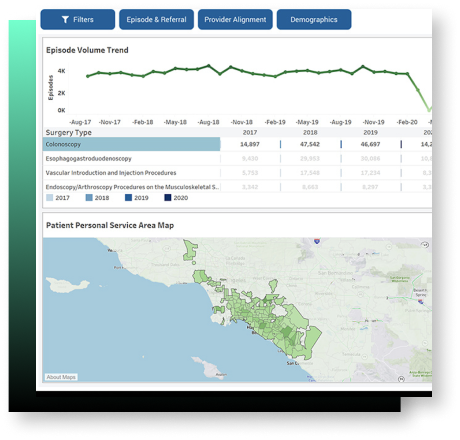
Task: Click the Feb-20 axis label
Action: point(407,122)
